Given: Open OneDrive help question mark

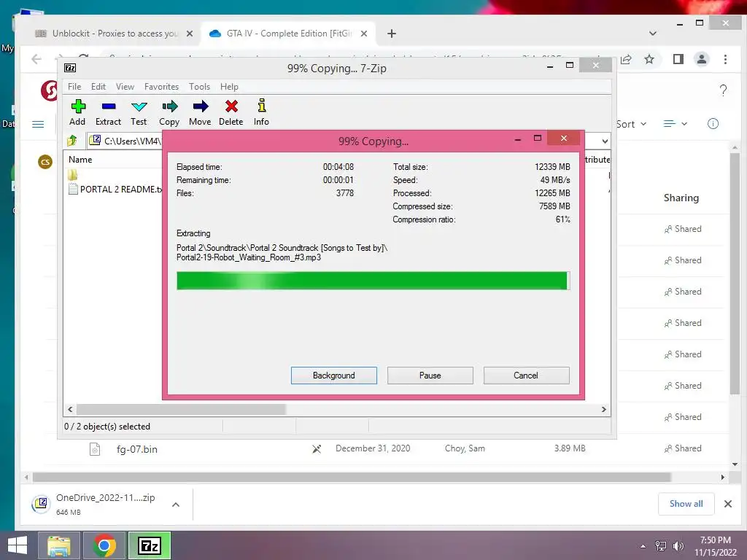Looking at the screenshot, I should pos(723,90).
